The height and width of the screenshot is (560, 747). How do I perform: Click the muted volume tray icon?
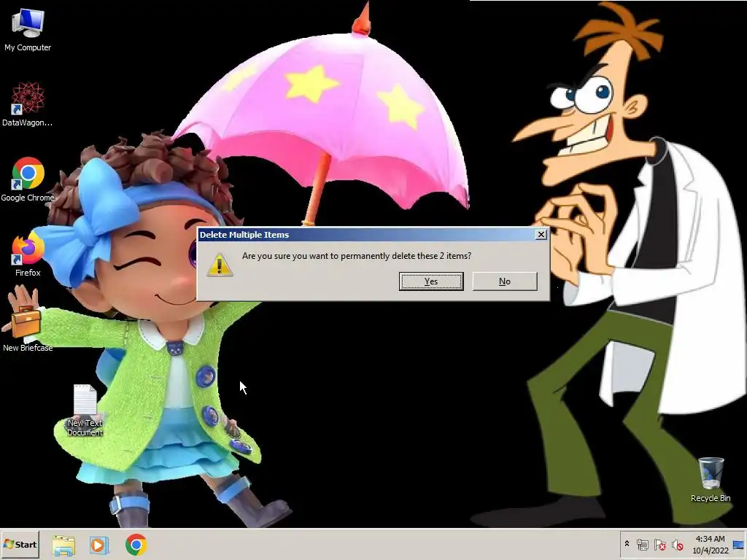click(x=677, y=544)
